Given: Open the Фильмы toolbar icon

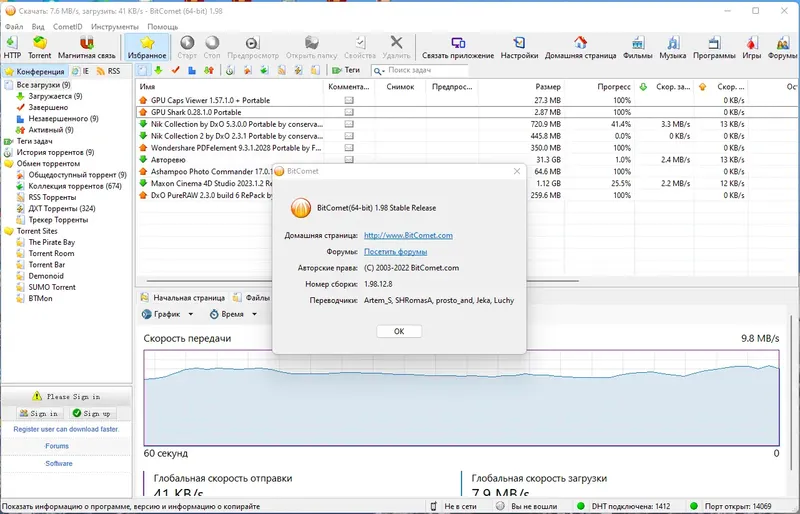Looking at the screenshot, I should (637, 47).
